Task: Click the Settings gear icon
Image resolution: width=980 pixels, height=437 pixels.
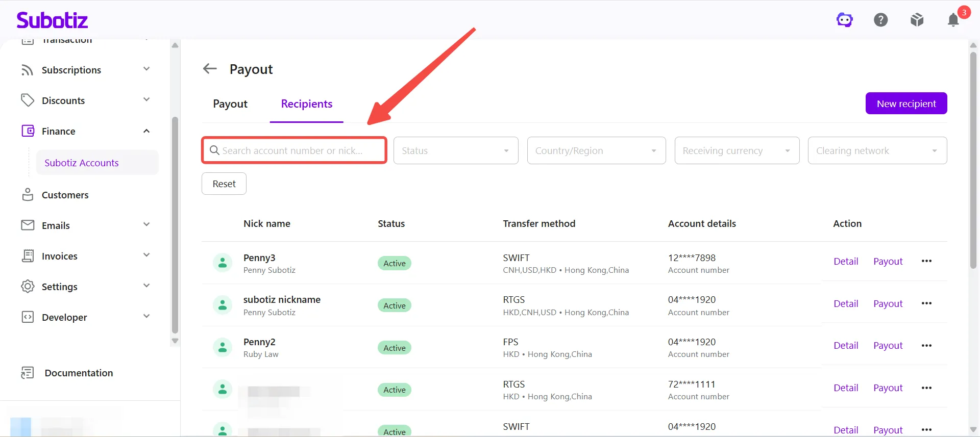Action: pyautogui.click(x=28, y=287)
